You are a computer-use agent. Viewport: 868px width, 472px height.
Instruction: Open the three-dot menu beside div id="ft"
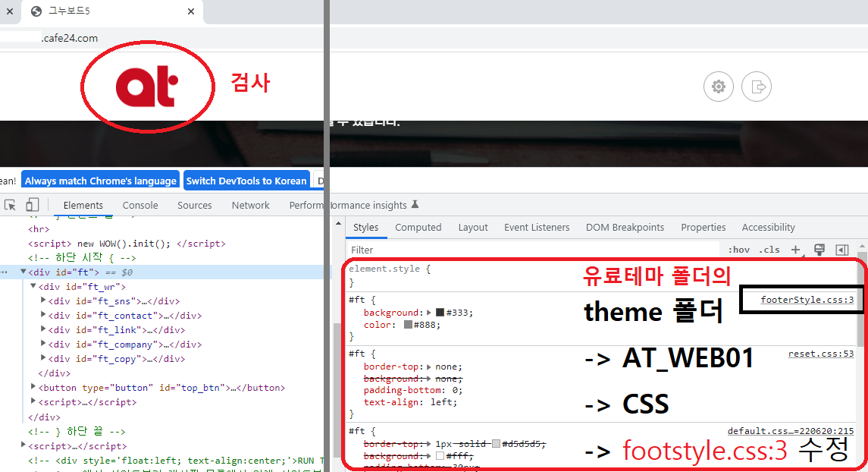point(5,272)
